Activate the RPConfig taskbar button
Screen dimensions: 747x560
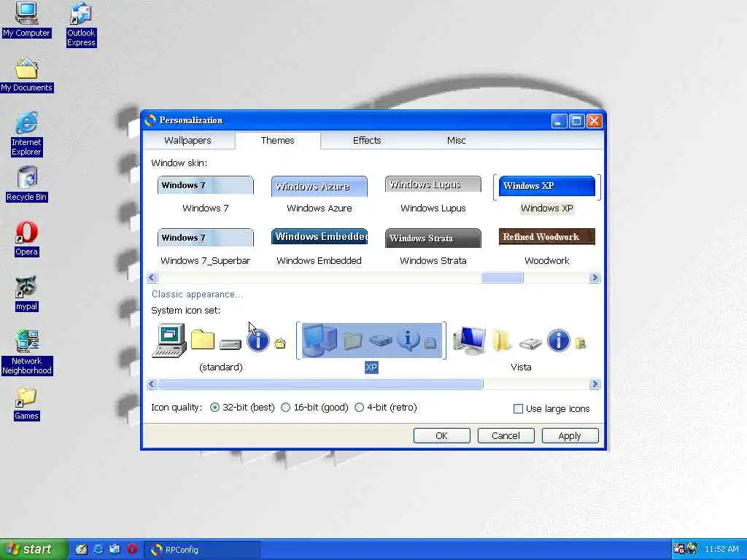click(202, 550)
